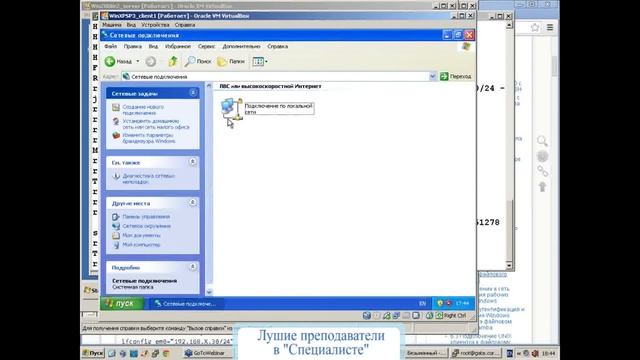Open the VirtualBox Справка menu
640x360 pixels.
click(184, 25)
